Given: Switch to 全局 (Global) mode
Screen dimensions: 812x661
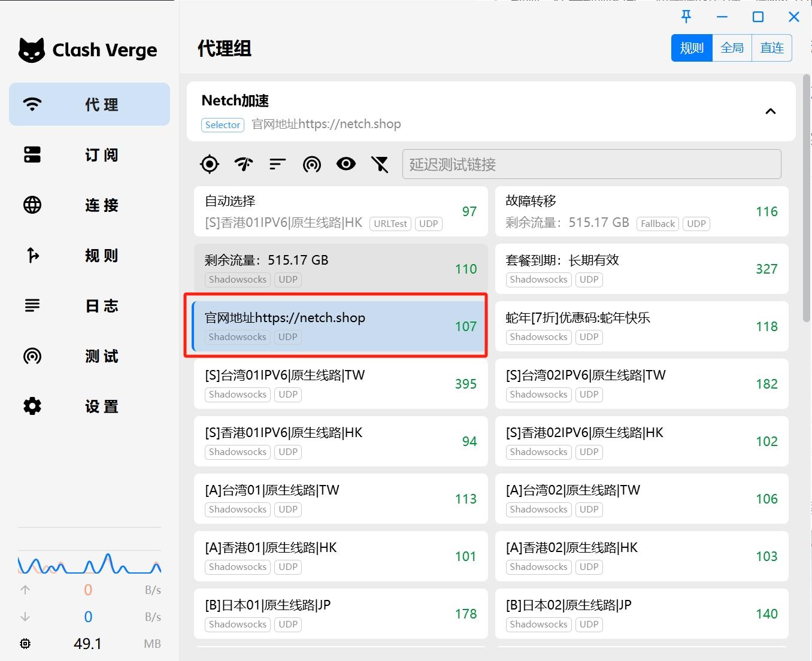Looking at the screenshot, I should pos(732,47).
